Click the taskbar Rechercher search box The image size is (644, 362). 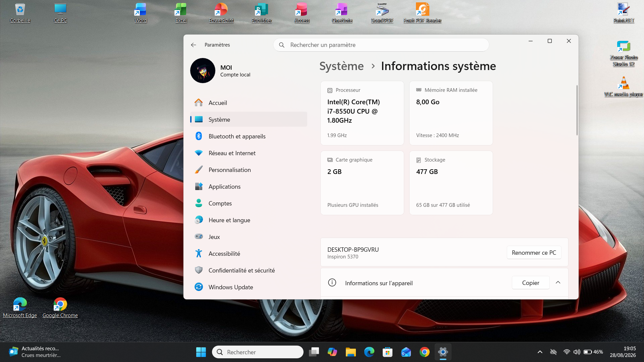(258, 352)
